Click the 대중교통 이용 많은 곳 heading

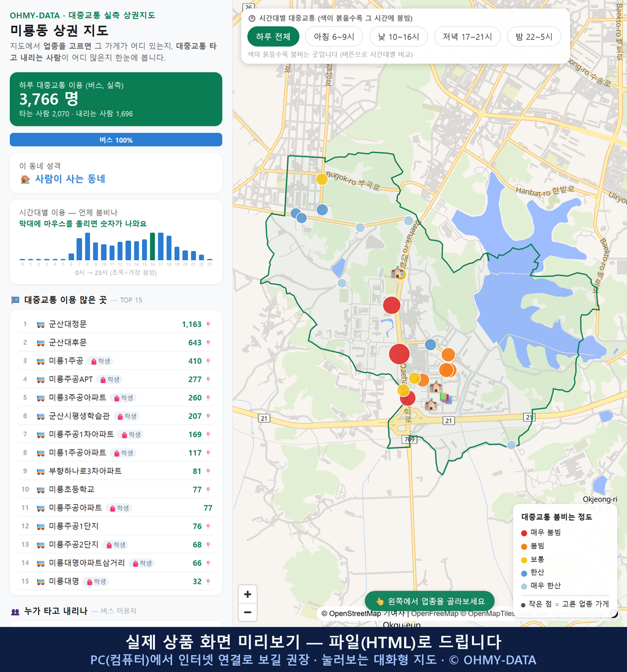[x=65, y=300]
